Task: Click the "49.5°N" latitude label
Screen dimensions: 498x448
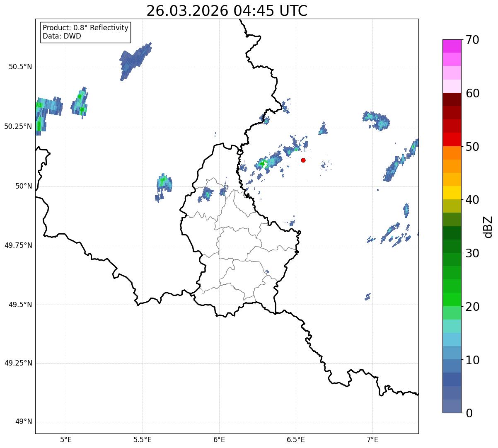Action: click(x=20, y=305)
